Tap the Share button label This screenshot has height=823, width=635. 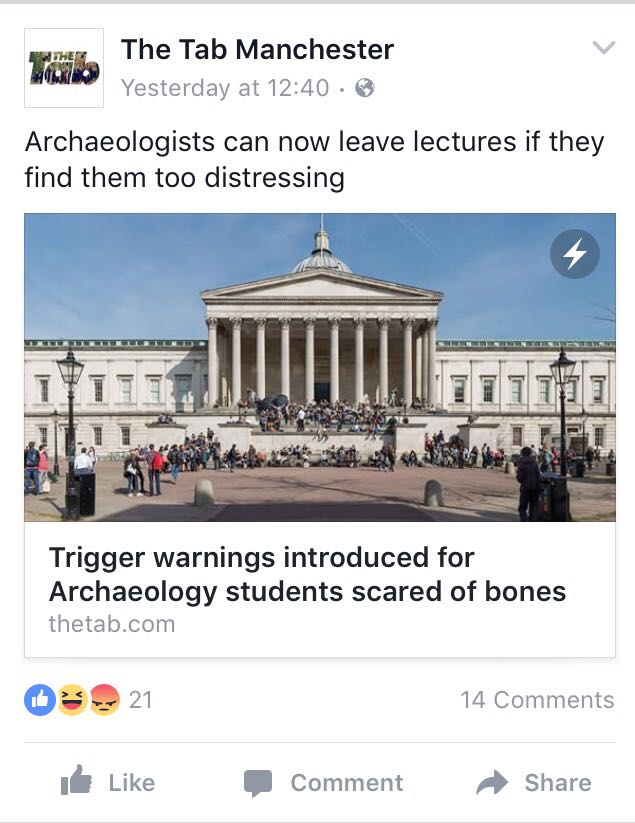(x=558, y=783)
